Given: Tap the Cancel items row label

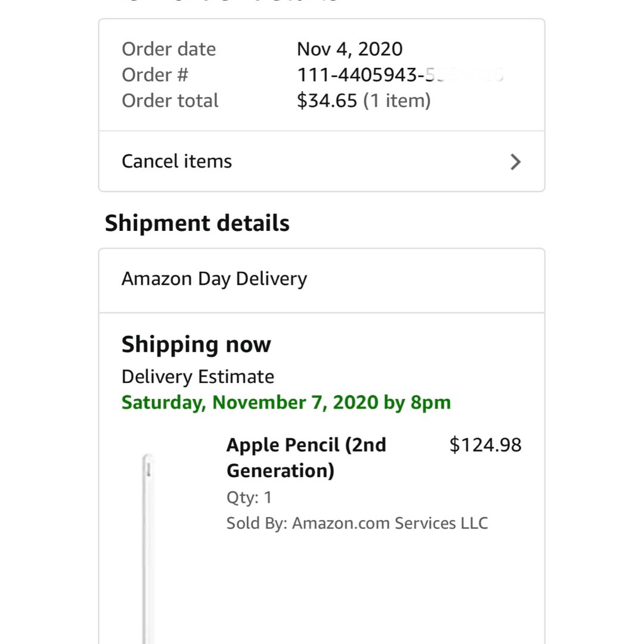Looking at the screenshot, I should point(177,161).
